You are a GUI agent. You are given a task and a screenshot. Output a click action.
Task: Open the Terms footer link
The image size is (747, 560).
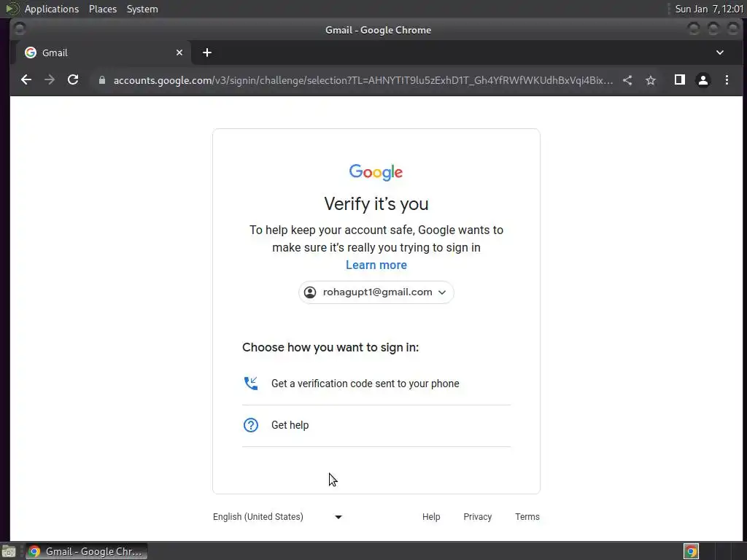coord(527,517)
